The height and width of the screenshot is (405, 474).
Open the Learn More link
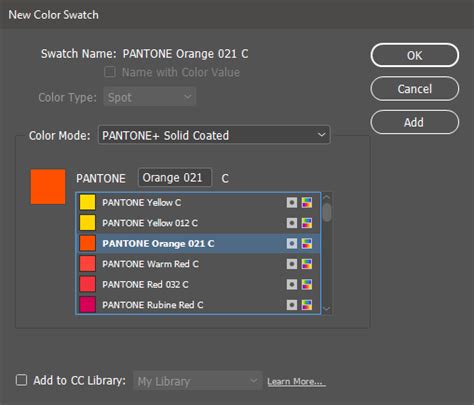click(x=296, y=381)
